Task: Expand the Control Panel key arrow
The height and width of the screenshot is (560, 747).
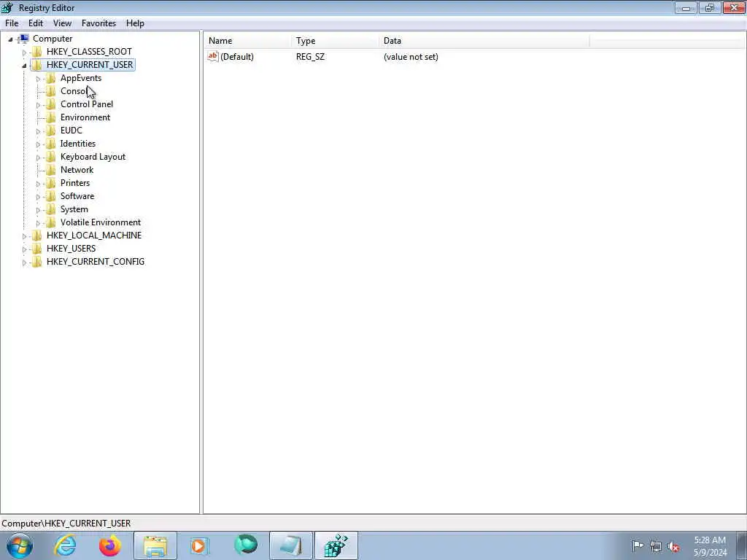Action: click(38, 105)
